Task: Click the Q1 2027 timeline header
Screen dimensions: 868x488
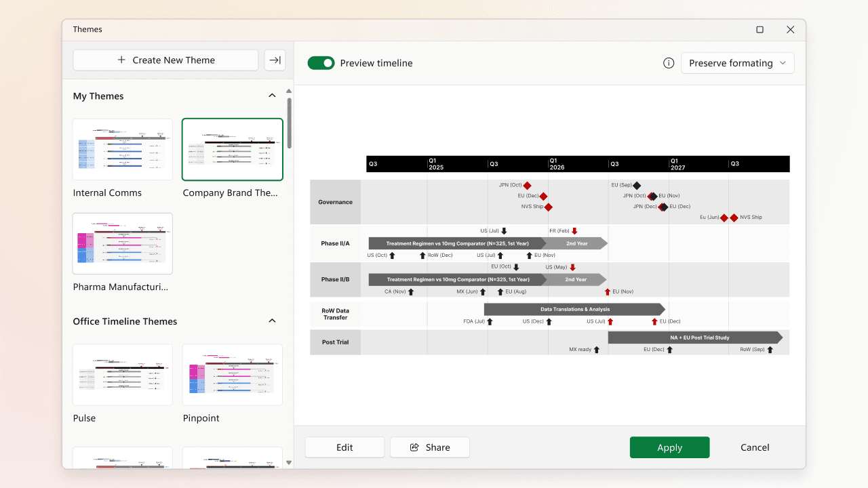Action: [x=677, y=164]
